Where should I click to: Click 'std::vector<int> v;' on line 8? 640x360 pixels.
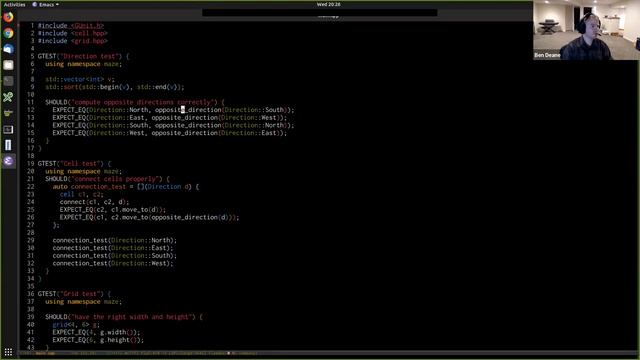80,79
